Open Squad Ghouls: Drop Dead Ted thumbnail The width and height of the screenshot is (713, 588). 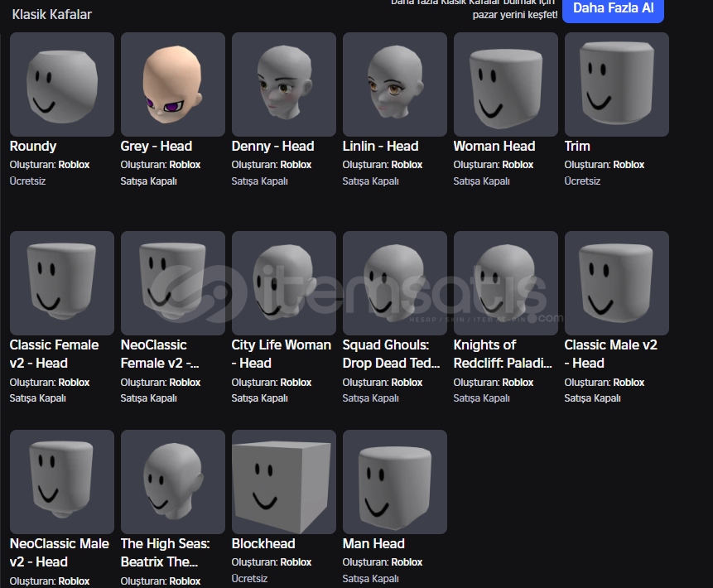395,283
